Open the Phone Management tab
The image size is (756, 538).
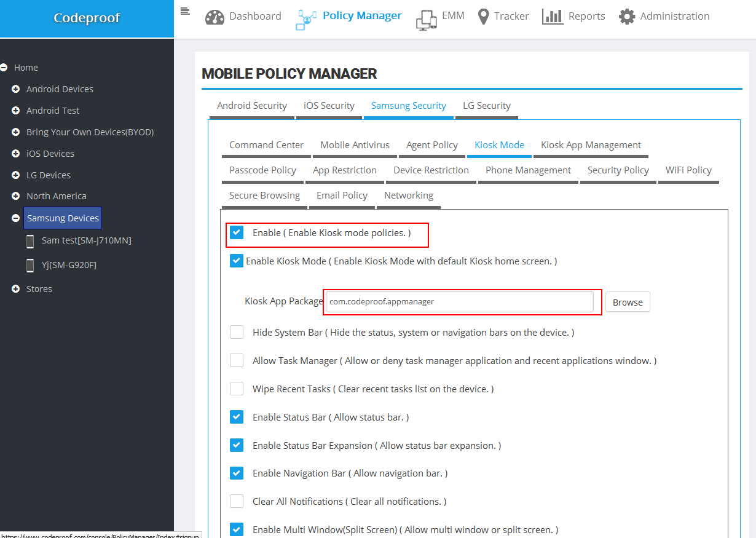(x=528, y=170)
